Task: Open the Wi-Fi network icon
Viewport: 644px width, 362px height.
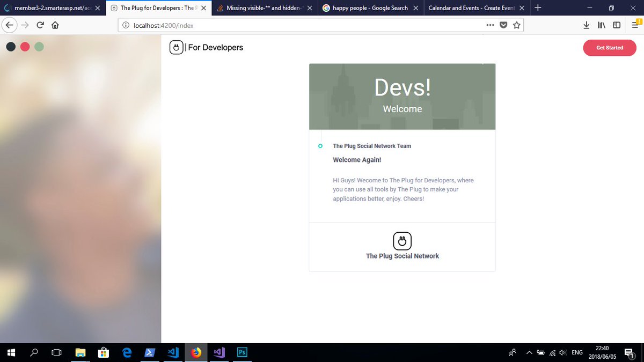Action: pos(552,352)
